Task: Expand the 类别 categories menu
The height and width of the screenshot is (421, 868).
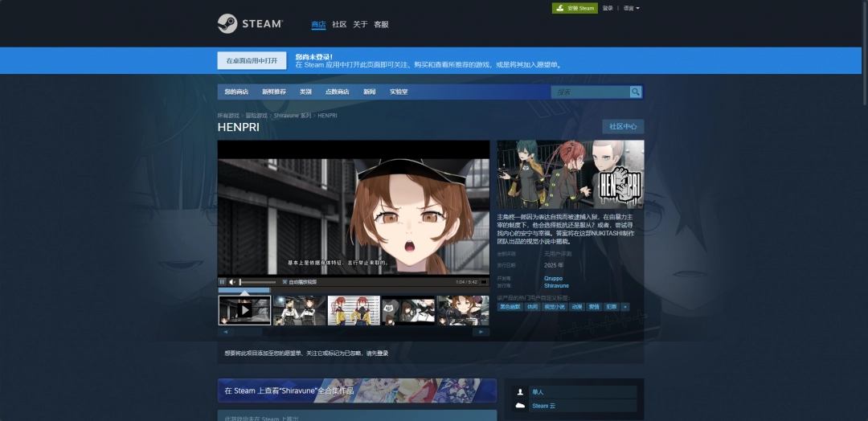Action: (305, 92)
